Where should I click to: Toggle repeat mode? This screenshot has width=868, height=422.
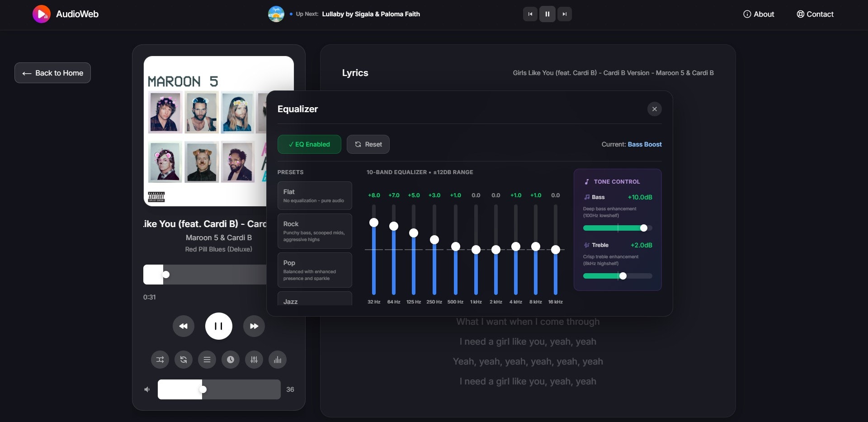[x=183, y=360]
